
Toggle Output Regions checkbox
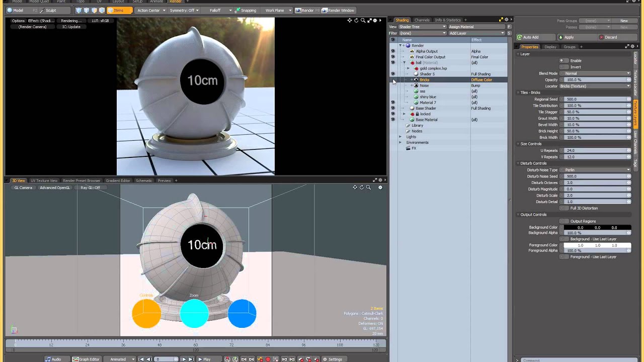click(564, 221)
